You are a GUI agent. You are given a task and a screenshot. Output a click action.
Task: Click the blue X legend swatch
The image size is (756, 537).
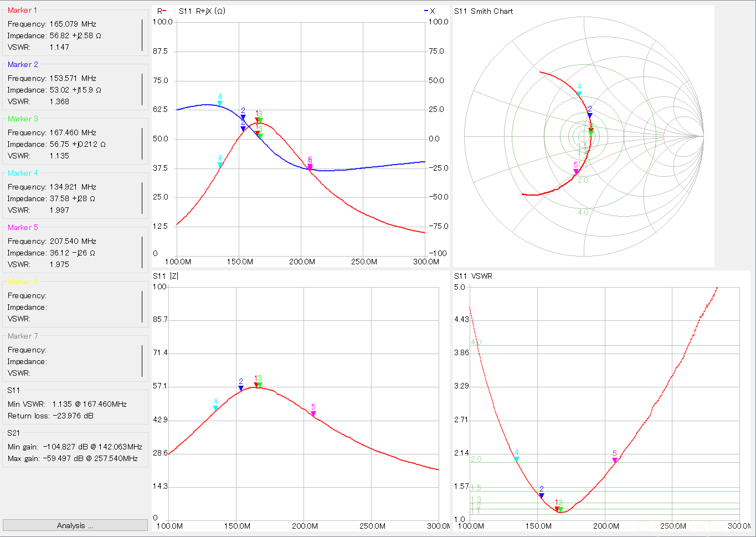pos(426,11)
